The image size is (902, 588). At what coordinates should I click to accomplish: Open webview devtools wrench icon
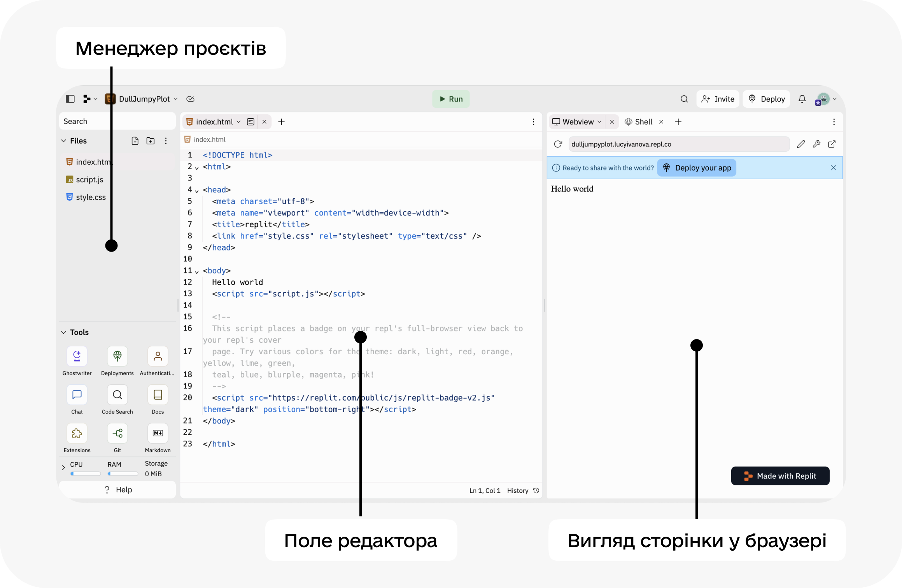point(816,144)
